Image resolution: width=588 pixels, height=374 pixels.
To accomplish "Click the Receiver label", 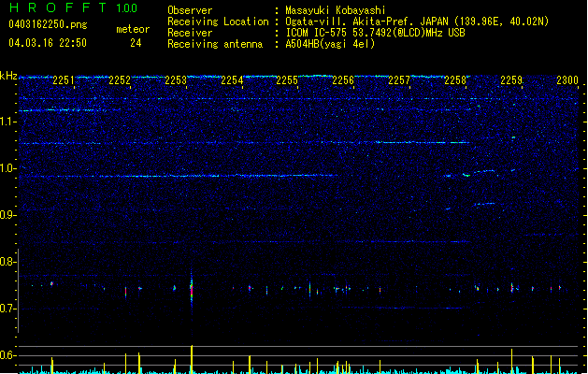I will click(190, 33).
